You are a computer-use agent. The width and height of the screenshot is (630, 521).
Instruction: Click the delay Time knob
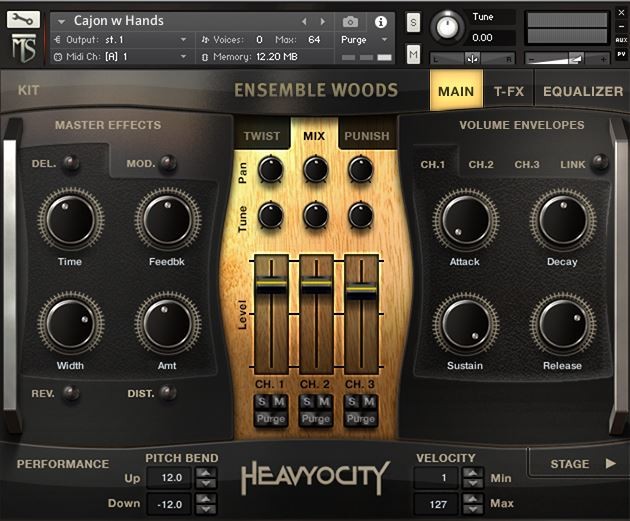click(x=71, y=219)
